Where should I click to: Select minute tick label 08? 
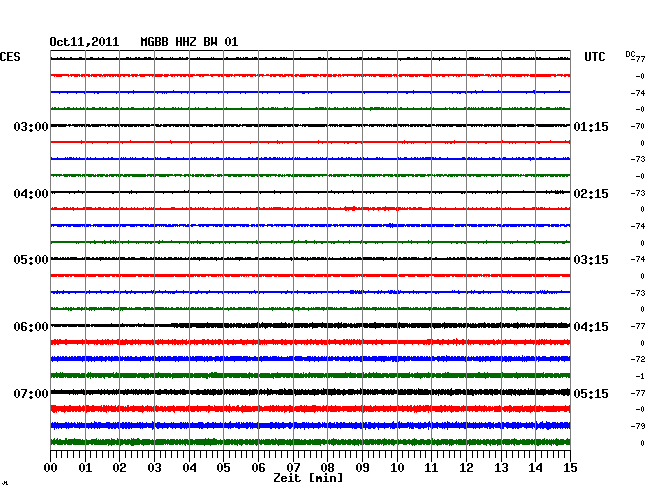tap(327, 467)
